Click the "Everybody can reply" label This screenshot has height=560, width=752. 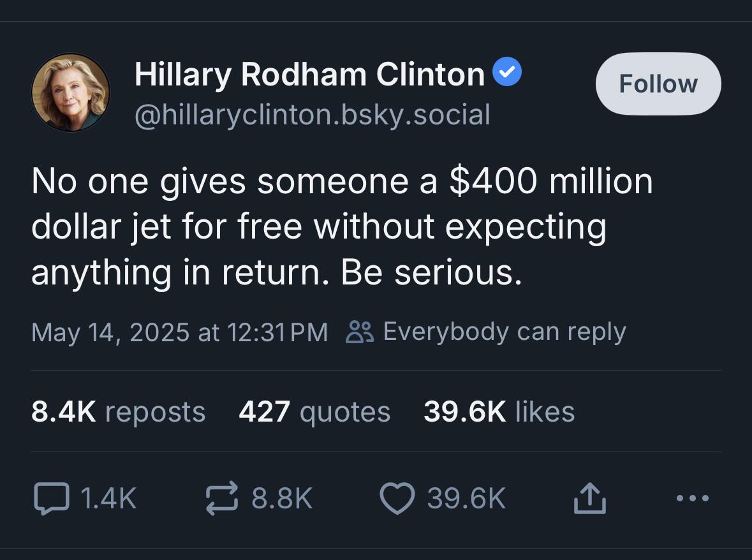[504, 332]
